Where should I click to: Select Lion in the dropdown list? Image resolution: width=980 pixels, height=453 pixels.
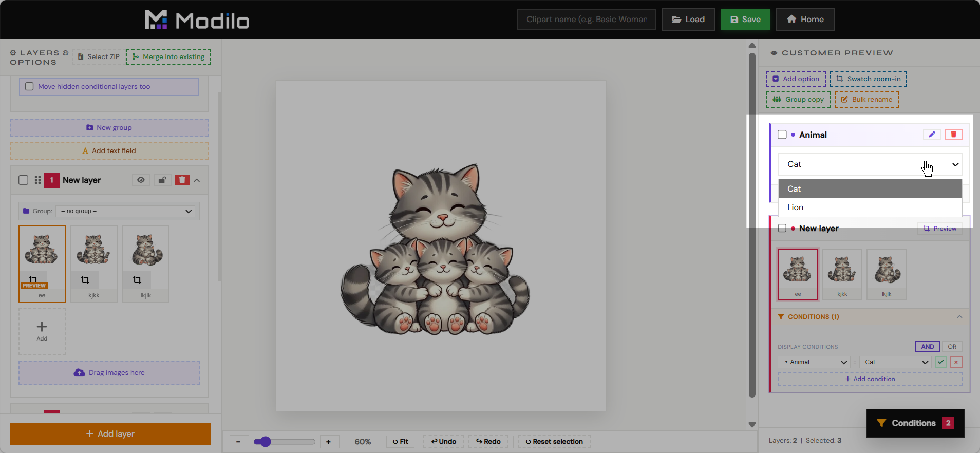click(x=870, y=207)
